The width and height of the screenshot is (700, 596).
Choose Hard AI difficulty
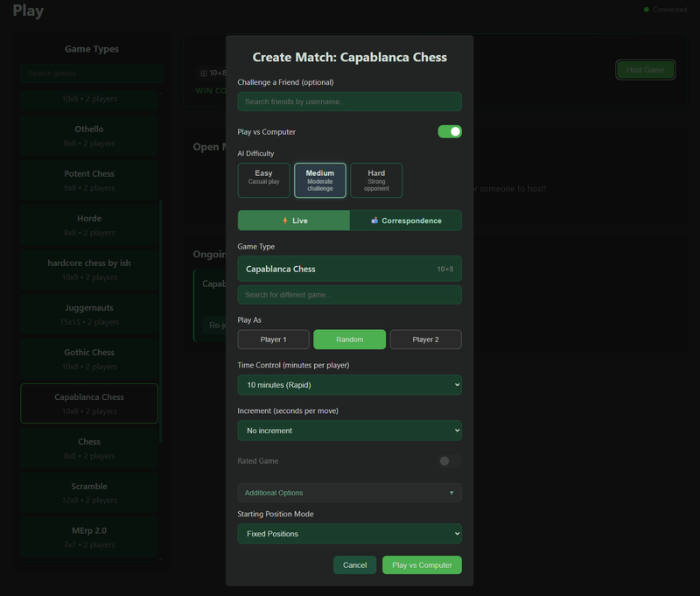click(x=376, y=180)
